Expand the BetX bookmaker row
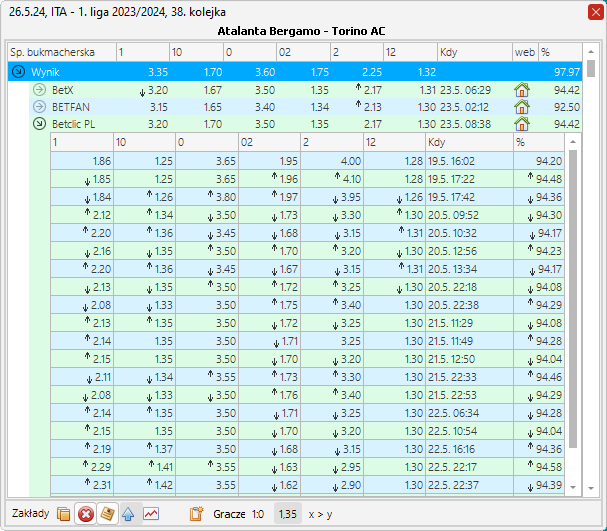The height and width of the screenshot is (531, 607). point(40,90)
